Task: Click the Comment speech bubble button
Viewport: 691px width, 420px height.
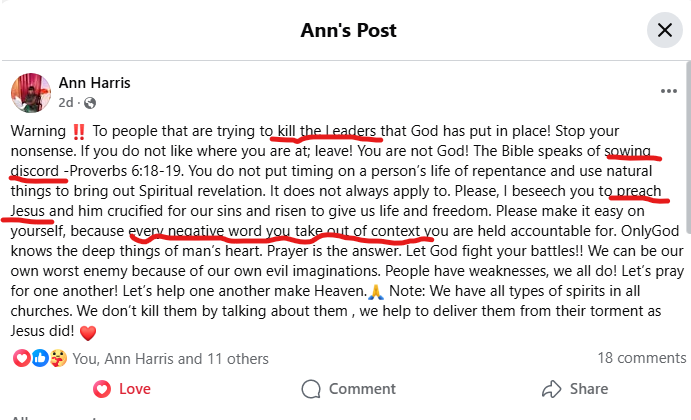Action: [x=348, y=389]
